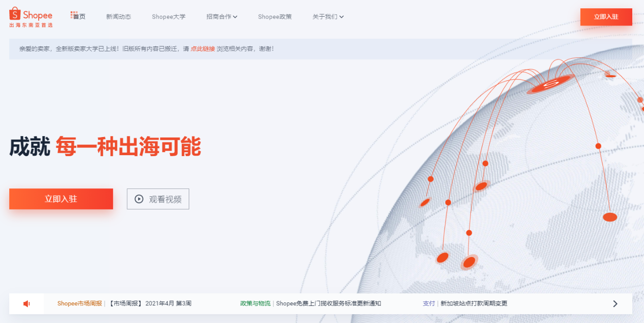
Task: Follow the 点此链接 hyperlink
Action: pyautogui.click(x=202, y=49)
